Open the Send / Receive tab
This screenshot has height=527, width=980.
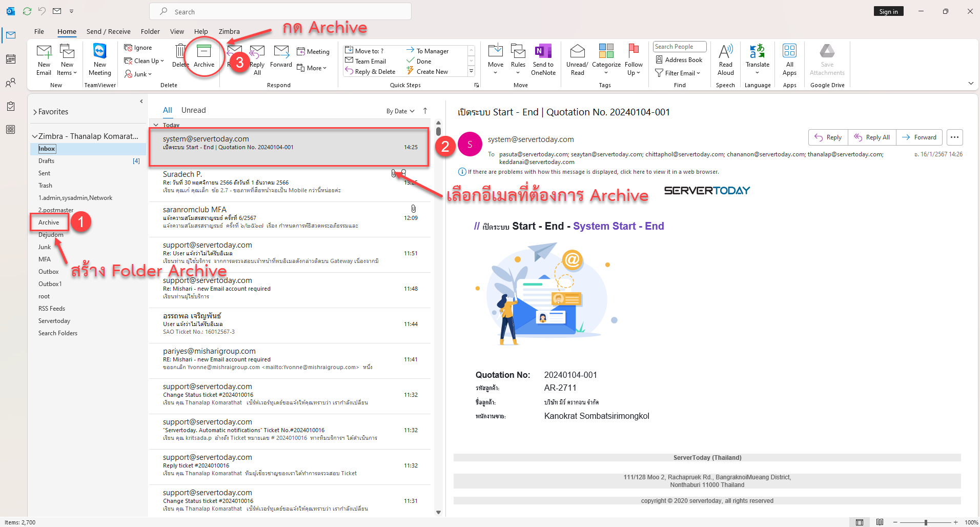(108, 32)
